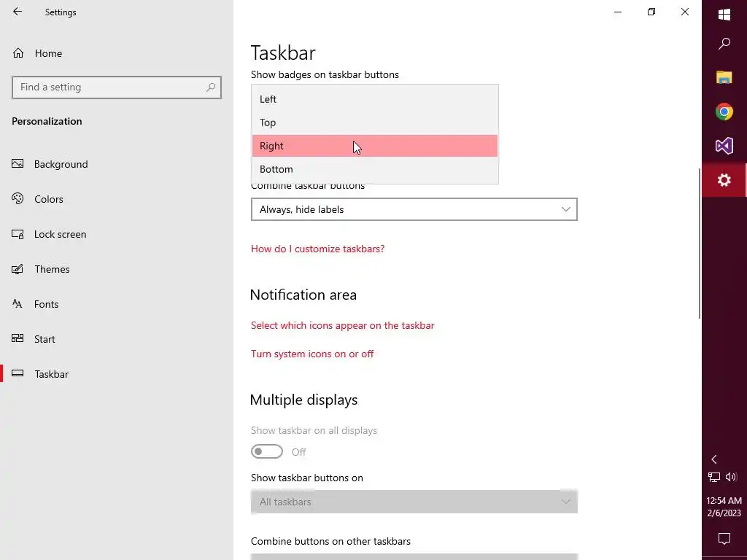Click Turn system icons on or off
Screen dimensions: 747x560
[312, 354]
